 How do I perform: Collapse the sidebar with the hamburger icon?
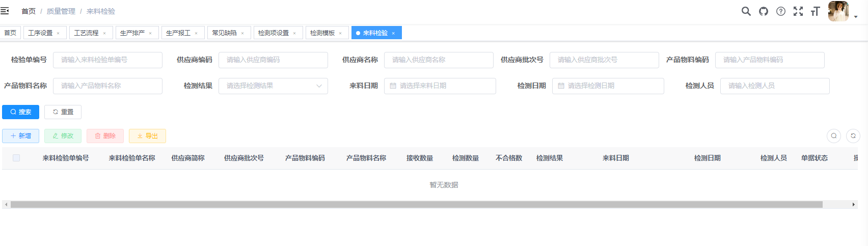coord(5,11)
